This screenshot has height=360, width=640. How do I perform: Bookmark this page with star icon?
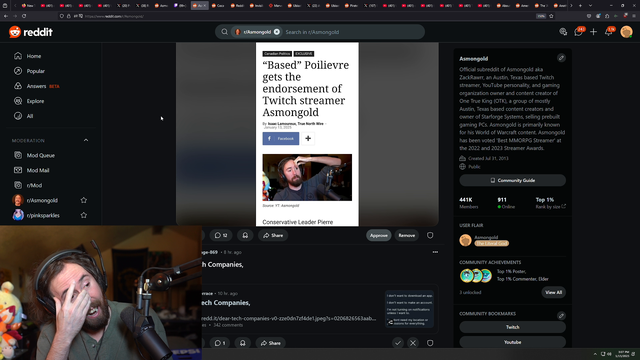click(x=551, y=16)
